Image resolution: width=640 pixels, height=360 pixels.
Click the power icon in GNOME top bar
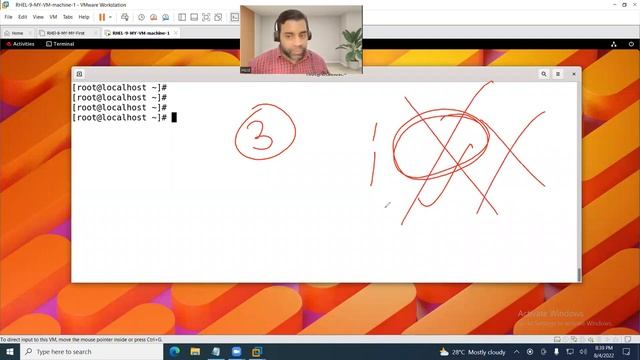pos(631,44)
